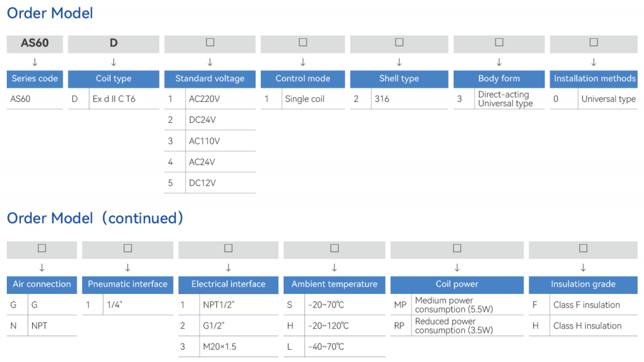
Task: Click the arrow above Insulation grade header
Action: pos(583,267)
